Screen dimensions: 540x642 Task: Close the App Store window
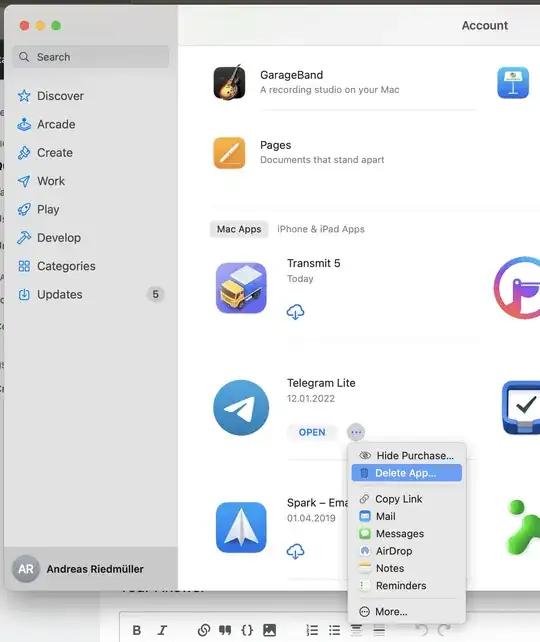point(25,26)
